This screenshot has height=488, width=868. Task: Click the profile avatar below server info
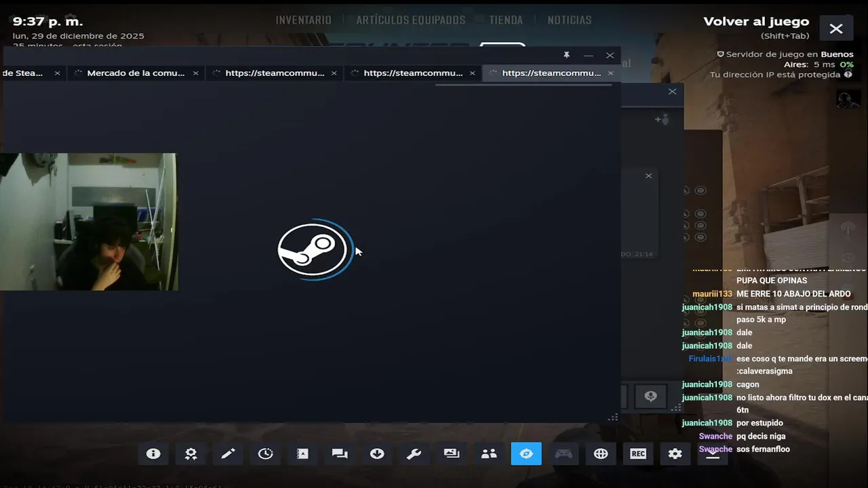(x=848, y=99)
